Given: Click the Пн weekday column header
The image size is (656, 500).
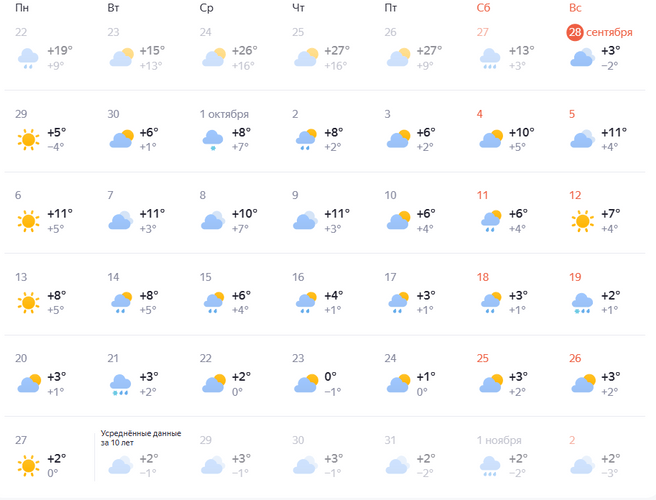Looking at the screenshot, I should [23, 8].
